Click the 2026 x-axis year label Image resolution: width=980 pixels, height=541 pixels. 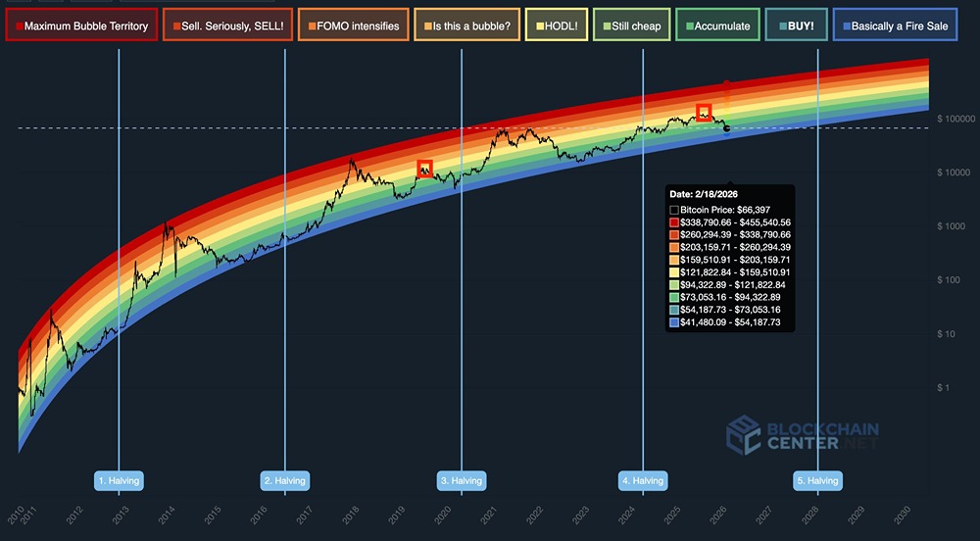(x=718, y=515)
